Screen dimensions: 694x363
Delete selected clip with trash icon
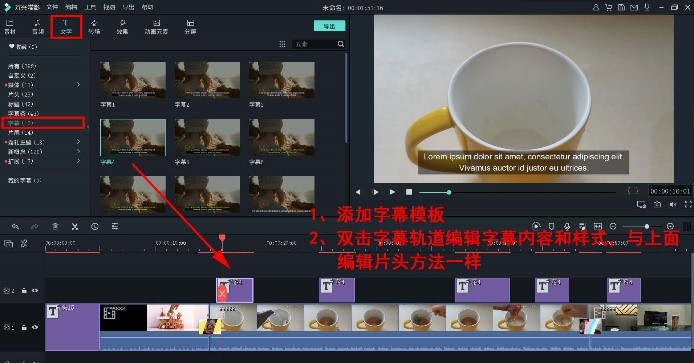pos(55,226)
